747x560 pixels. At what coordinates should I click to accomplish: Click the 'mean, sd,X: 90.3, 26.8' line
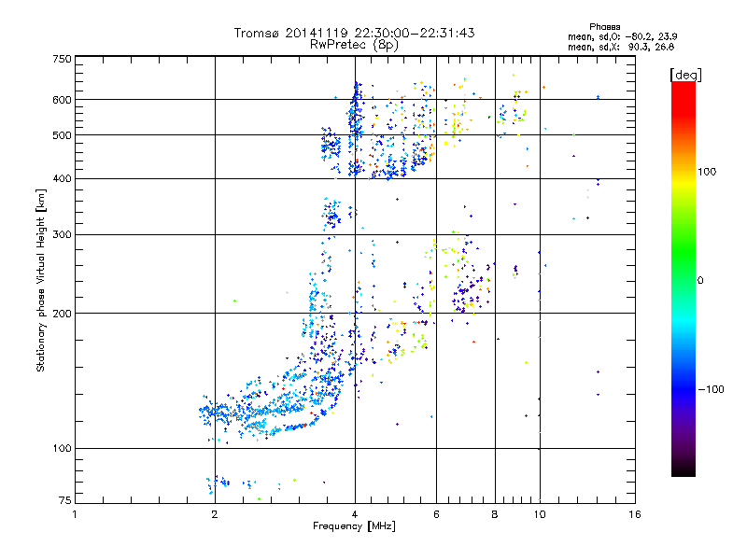click(x=621, y=47)
